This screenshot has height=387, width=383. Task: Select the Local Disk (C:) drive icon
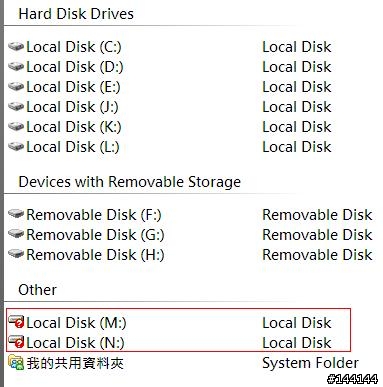[16, 47]
